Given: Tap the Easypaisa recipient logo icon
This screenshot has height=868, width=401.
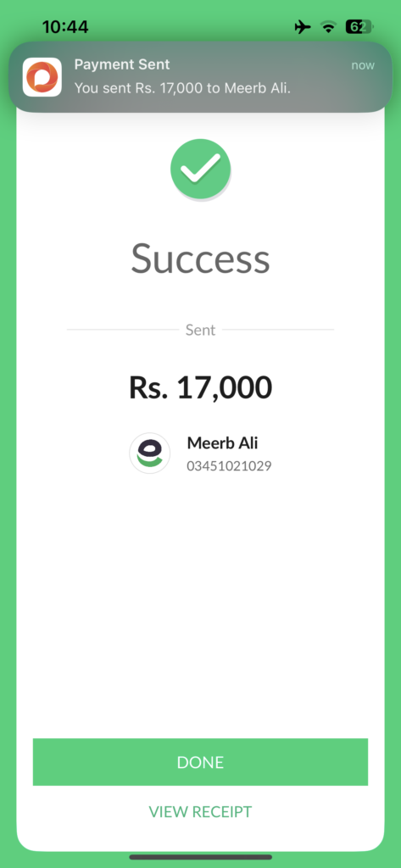Looking at the screenshot, I should click(x=149, y=453).
